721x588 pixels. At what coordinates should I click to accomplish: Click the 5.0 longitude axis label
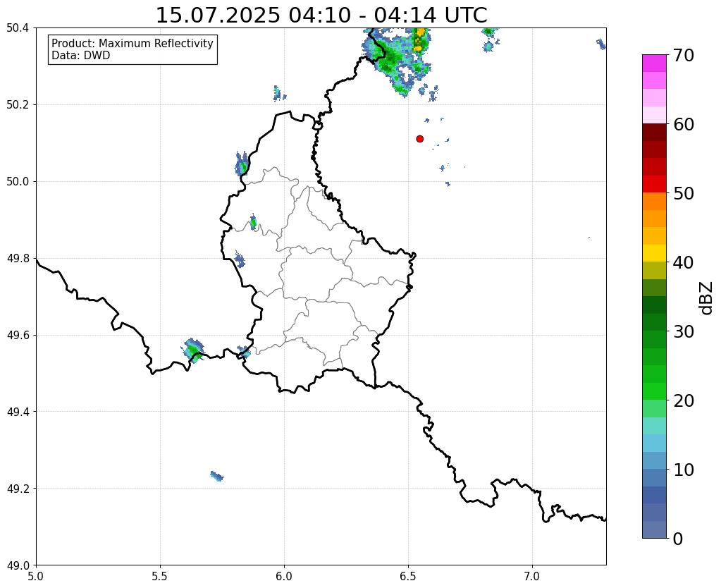click(36, 577)
